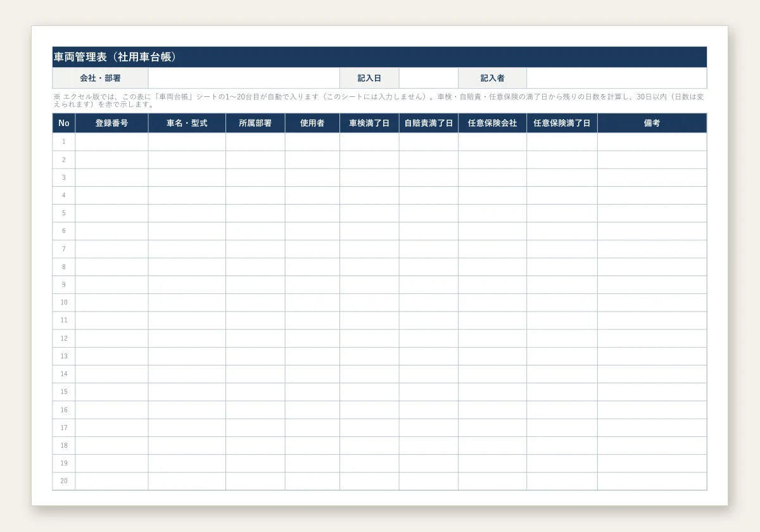Screen dimensions: 760x532
Task: Select row number 5 in the No column
Action: pyautogui.click(x=64, y=213)
